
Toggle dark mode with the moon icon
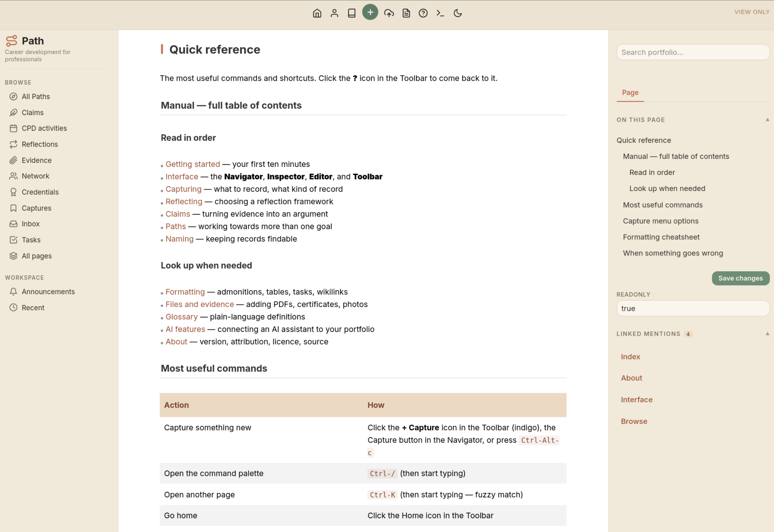(x=458, y=13)
